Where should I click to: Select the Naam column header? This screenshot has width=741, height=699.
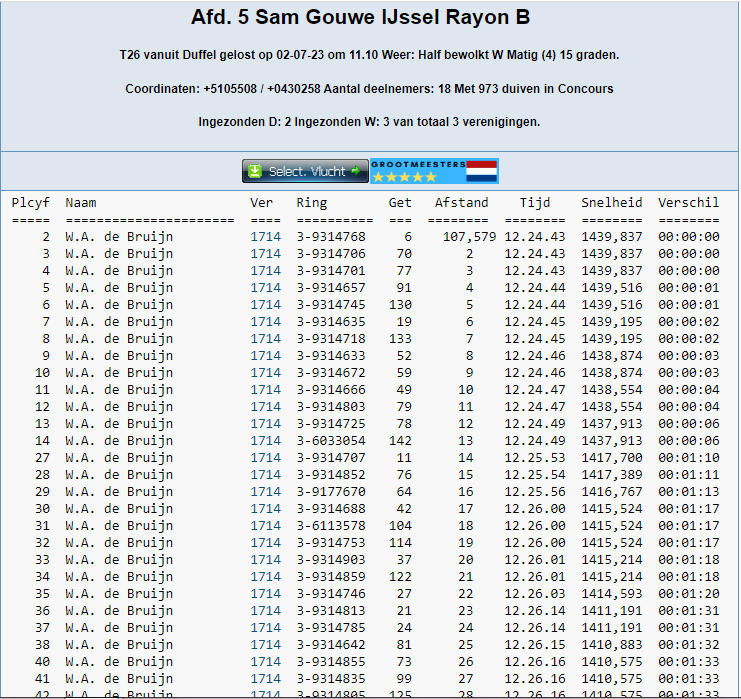[81, 203]
